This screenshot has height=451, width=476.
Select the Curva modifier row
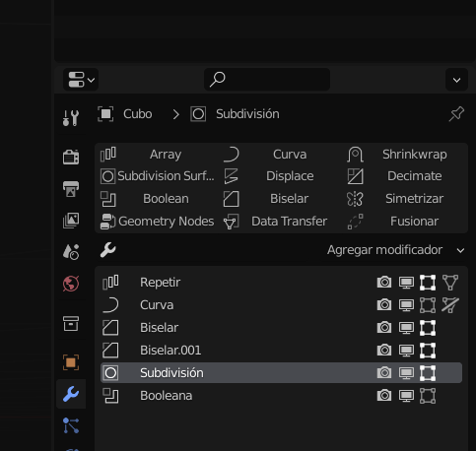281,305
